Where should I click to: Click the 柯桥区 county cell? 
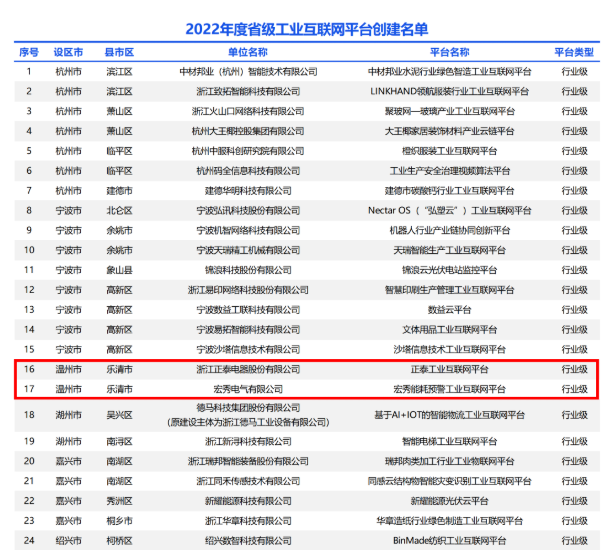coord(120,541)
